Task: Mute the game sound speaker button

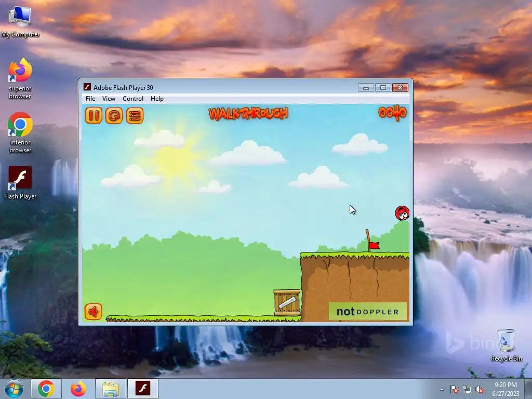Action: coord(94,312)
